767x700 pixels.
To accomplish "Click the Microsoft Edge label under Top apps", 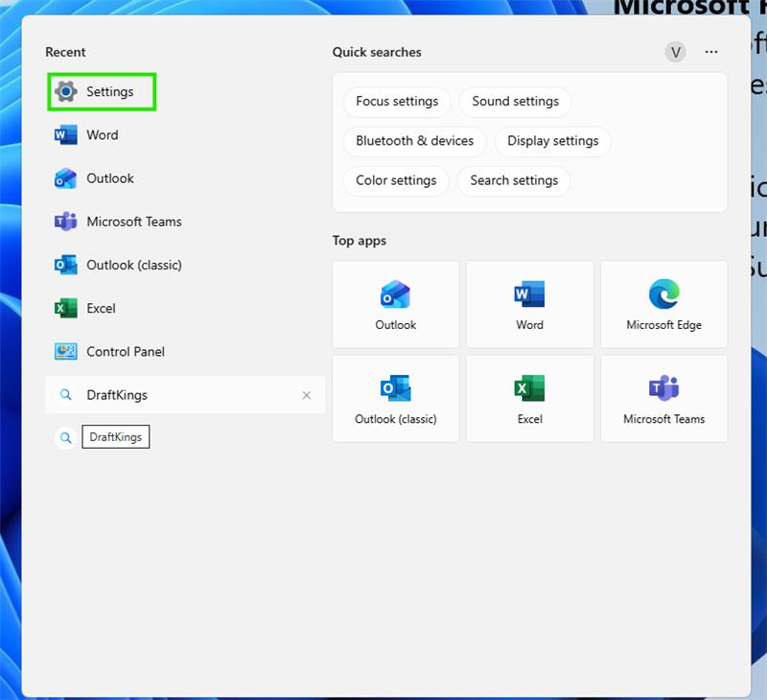I will coord(663,325).
